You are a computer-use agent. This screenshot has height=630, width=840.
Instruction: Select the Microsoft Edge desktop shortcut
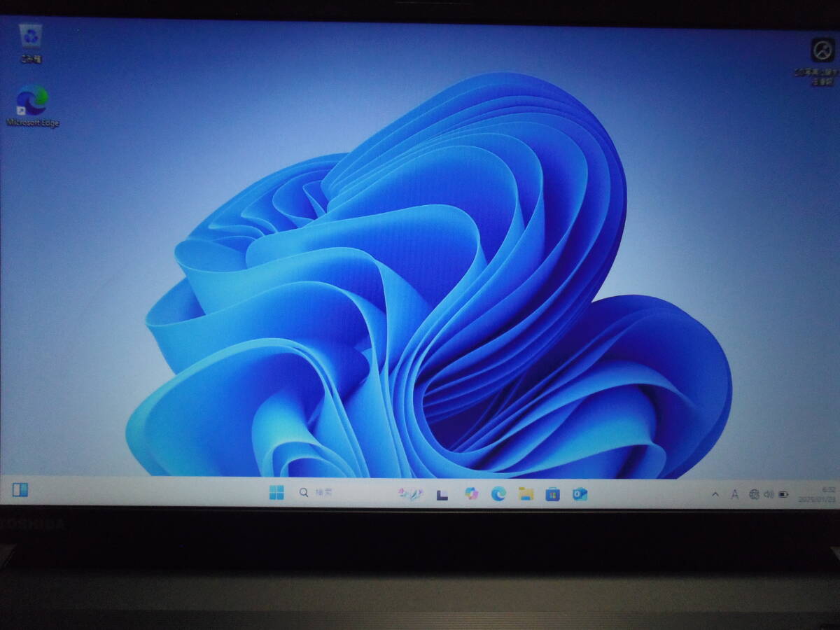click(x=32, y=106)
